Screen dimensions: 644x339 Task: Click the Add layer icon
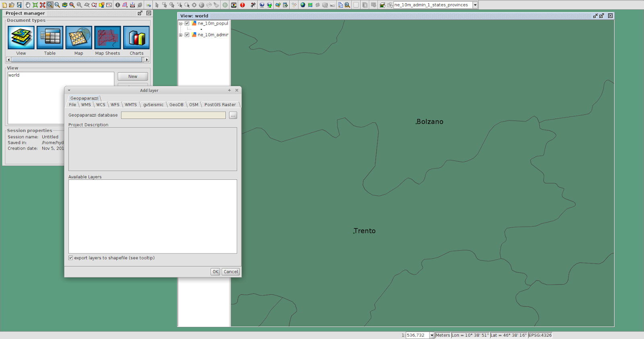point(278,5)
